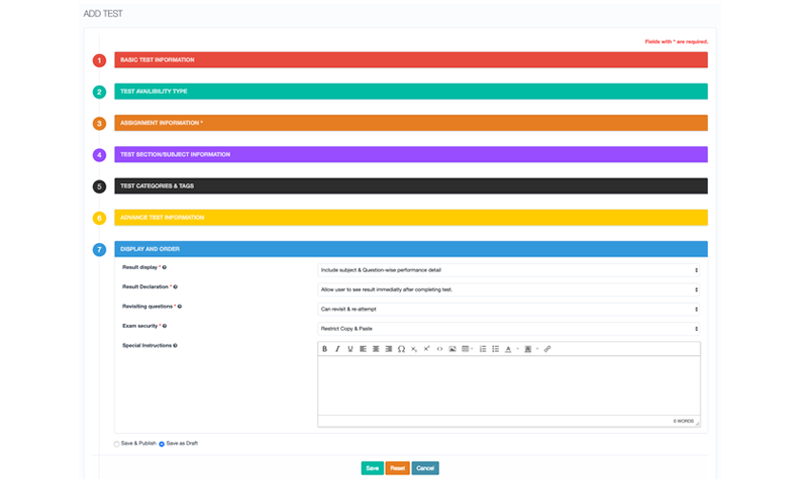The width and height of the screenshot is (800, 480).
Task: Open Result display dropdown
Action: click(x=508, y=270)
